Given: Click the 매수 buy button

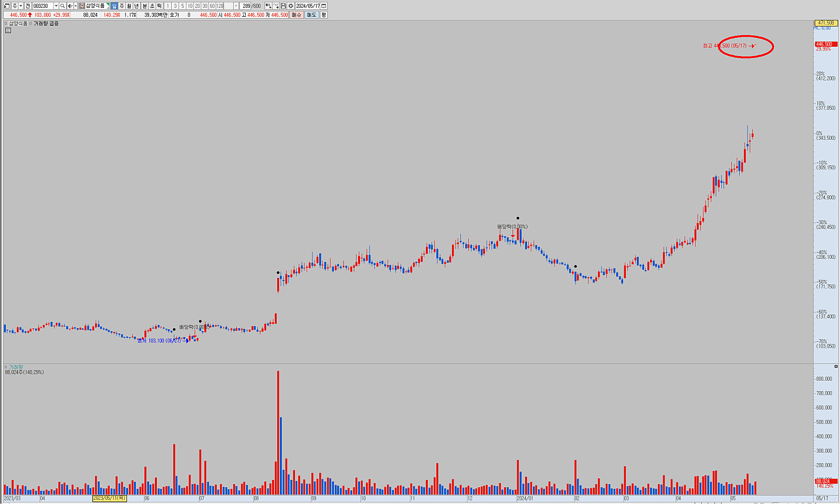Looking at the screenshot, I should point(297,15).
